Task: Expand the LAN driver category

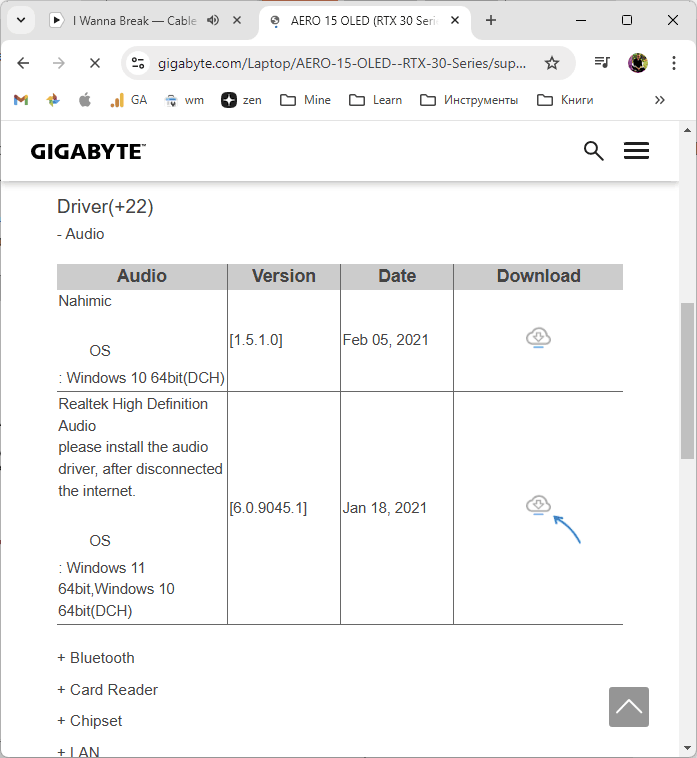Action: tap(78, 752)
